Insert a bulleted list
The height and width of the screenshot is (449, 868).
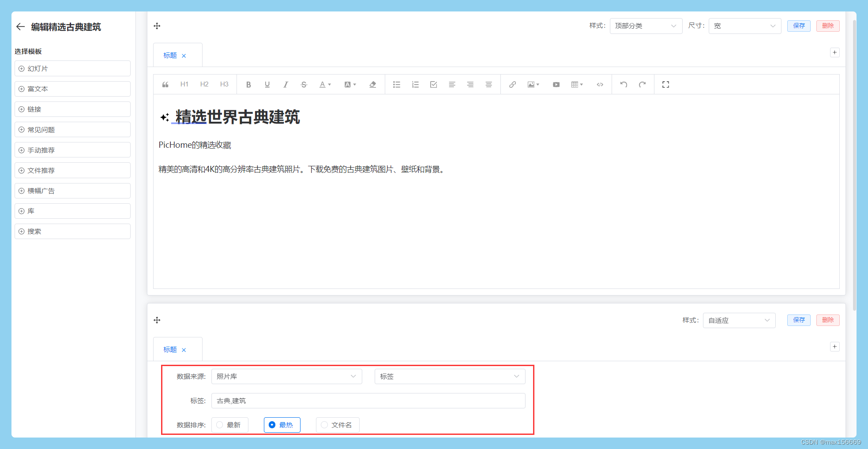pos(397,85)
